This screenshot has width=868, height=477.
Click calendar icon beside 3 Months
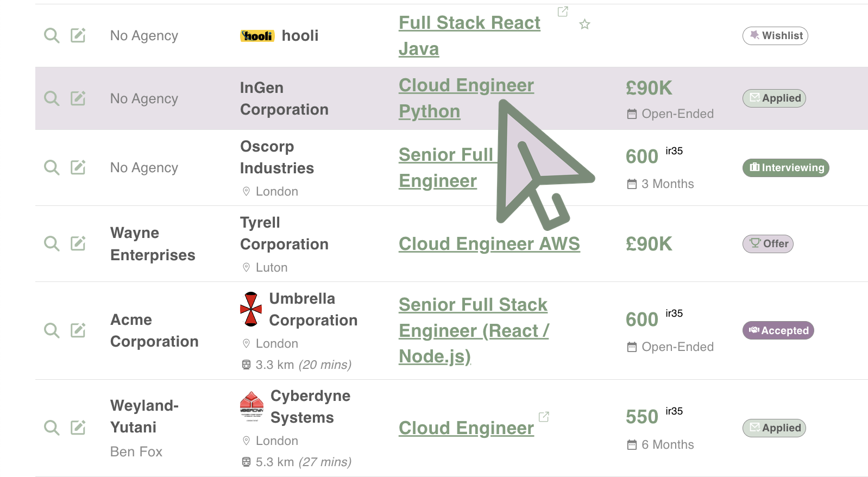tap(632, 184)
